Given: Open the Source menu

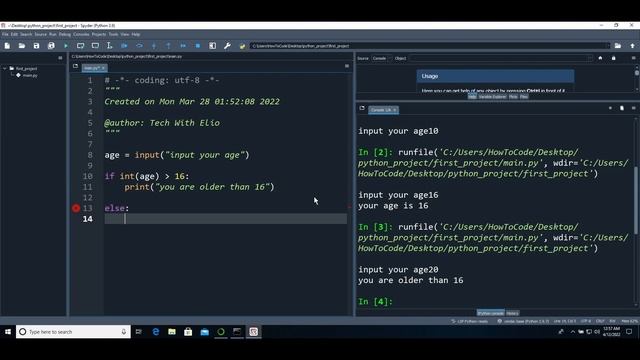Looking at the screenshot, I should pyautogui.click(x=40, y=34).
